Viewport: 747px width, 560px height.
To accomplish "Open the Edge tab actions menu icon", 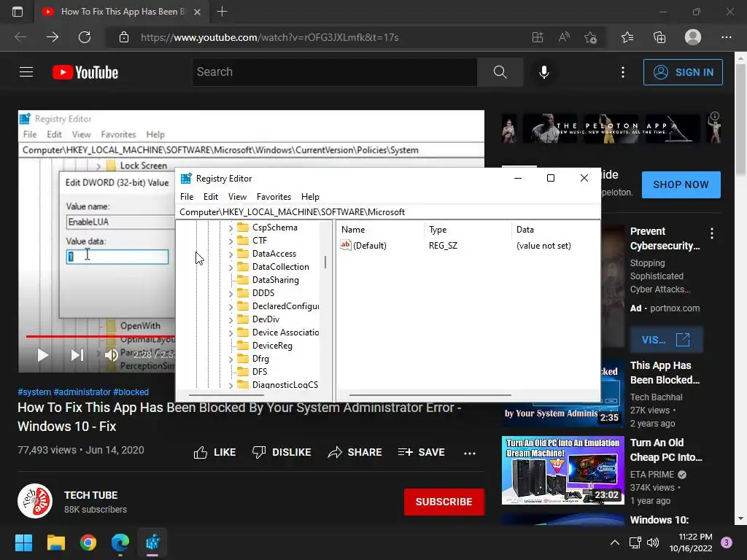I will point(18,12).
